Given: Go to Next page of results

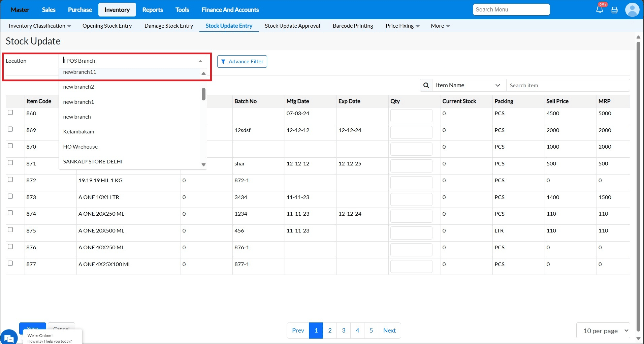Looking at the screenshot, I should [389, 331].
